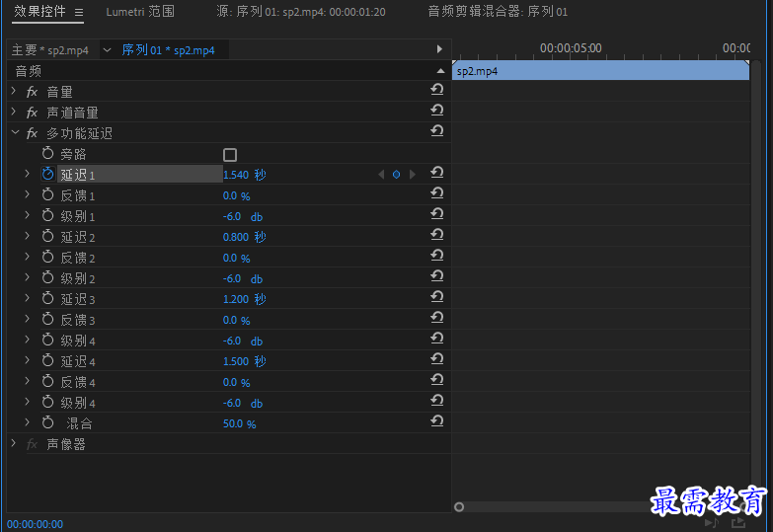Image resolution: width=773 pixels, height=532 pixels.
Task: Open the 源: 序列 01: sp2.mp4 tab
Action: (x=301, y=12)
